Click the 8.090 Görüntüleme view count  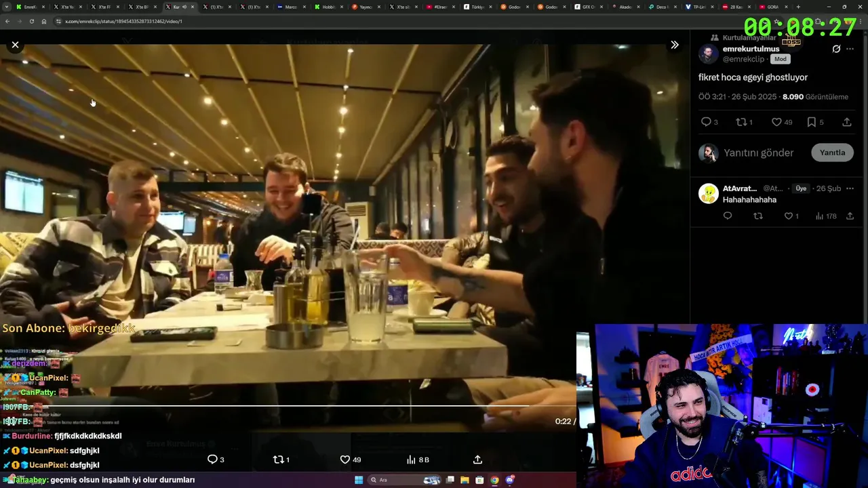[815, 97]
